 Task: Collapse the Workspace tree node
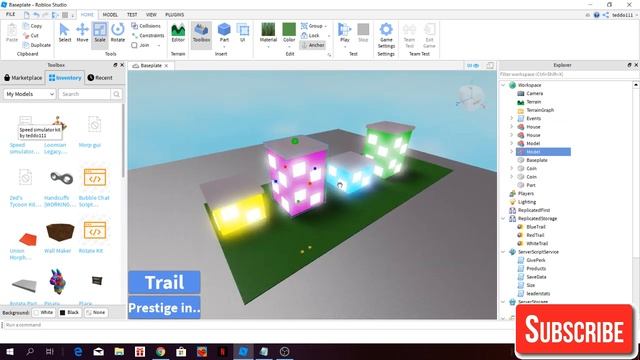[503, 85]
